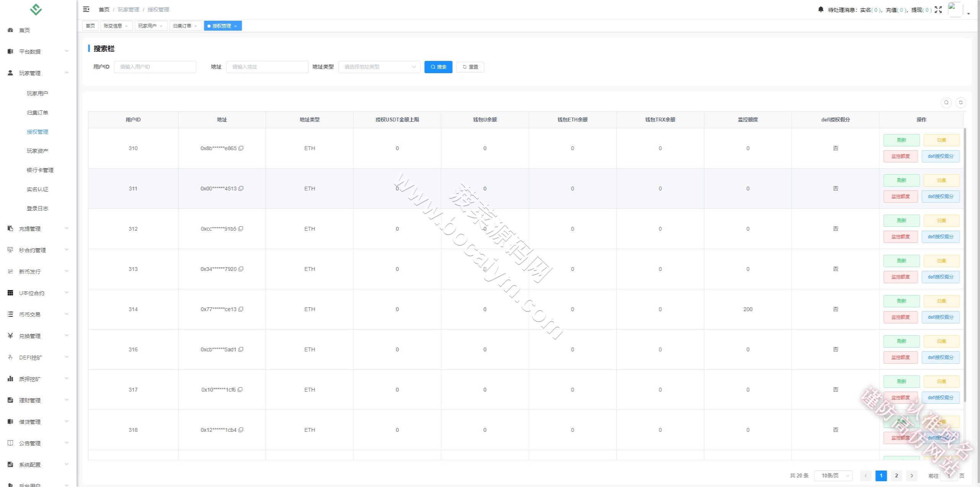Go to the next page with the arrow
Screen dimensions: 980x487
point(912,476)
